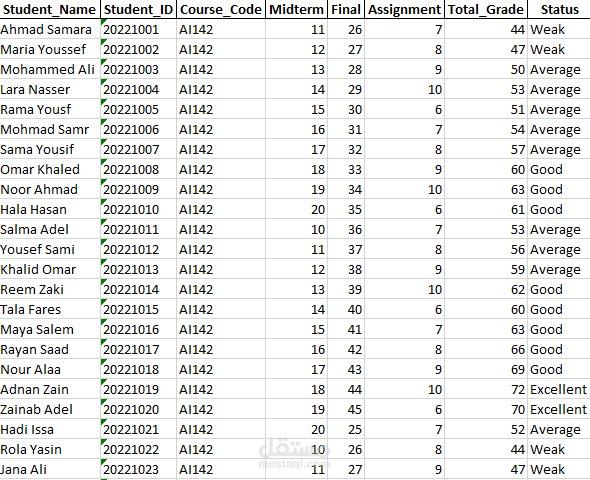Image resolution: width=590 pixels, height=480 pixels.
Task: Click the name cell Mohammed Ali
Action: pos(50,69)
